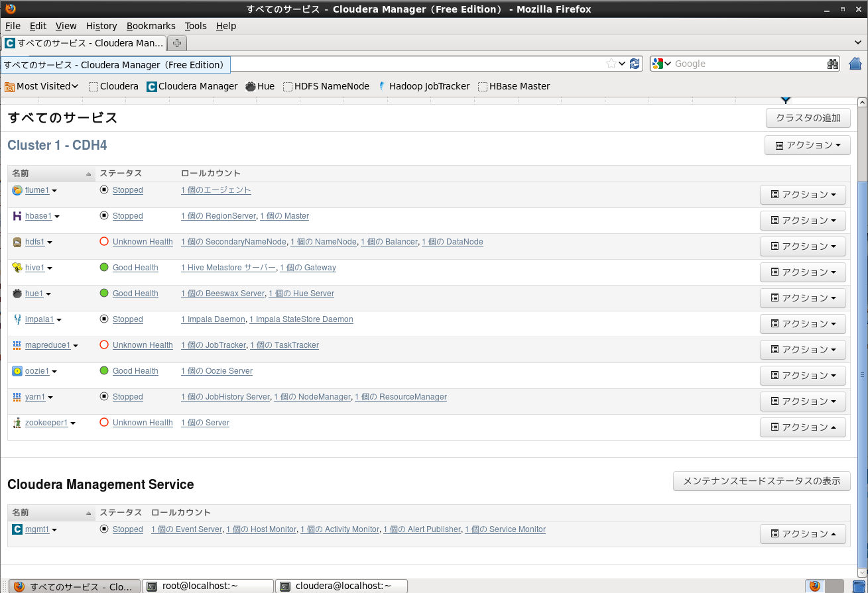
Task: Open the Hadoop JobTracker bookmark
Action: (424, 86)
